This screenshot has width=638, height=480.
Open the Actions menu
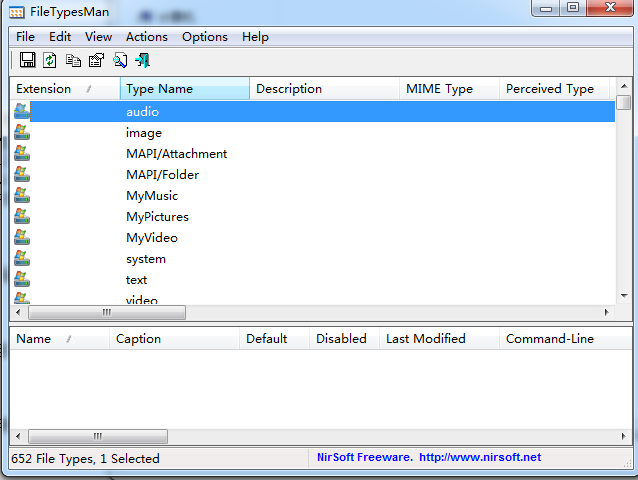146,37
